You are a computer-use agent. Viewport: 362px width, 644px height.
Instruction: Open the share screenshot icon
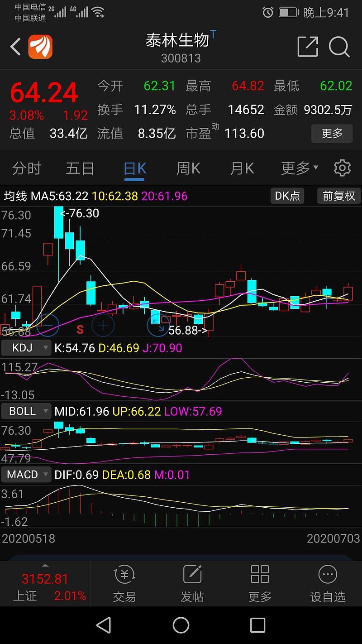(308, 47)
